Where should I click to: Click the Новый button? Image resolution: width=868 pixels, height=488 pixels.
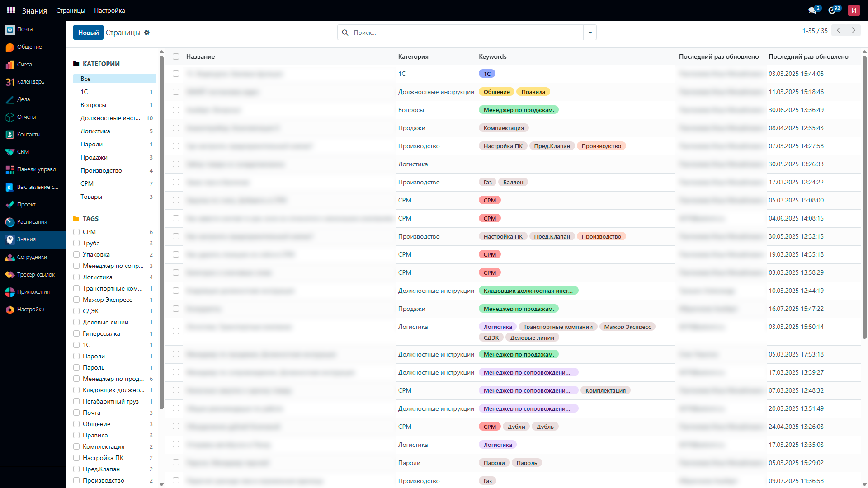88,33
